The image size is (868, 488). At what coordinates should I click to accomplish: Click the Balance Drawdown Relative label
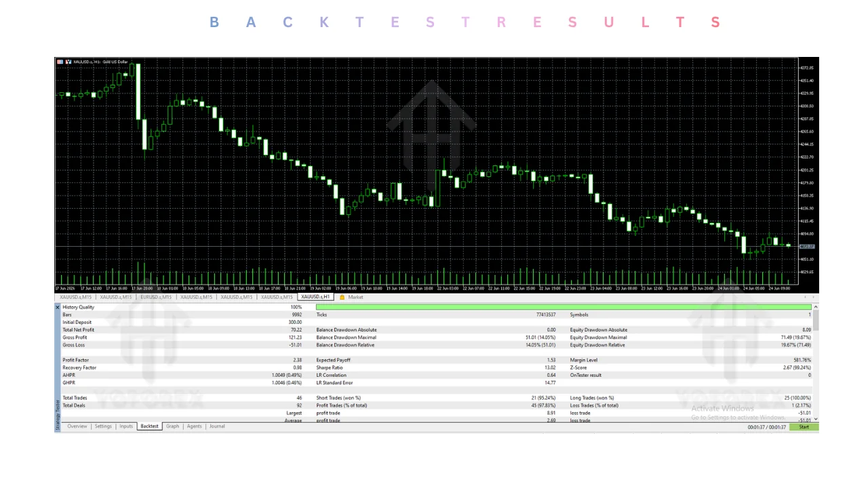pos(345,344)
